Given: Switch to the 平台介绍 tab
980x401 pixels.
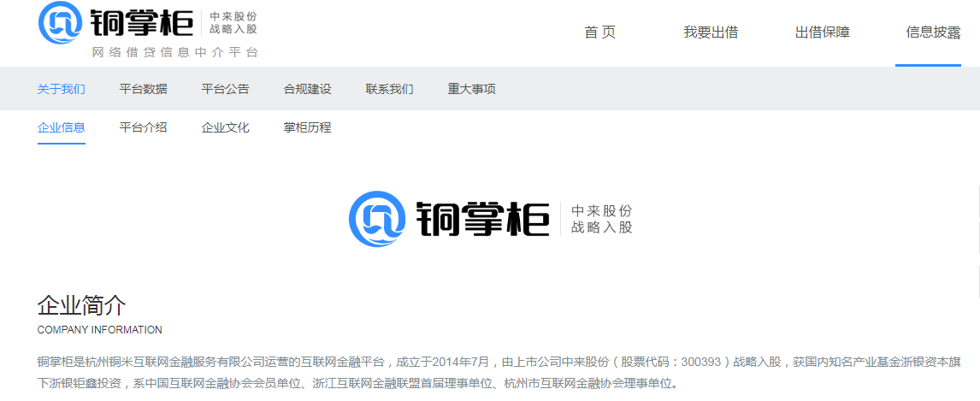Looking at the screenshot, I should tap(143, 127).
